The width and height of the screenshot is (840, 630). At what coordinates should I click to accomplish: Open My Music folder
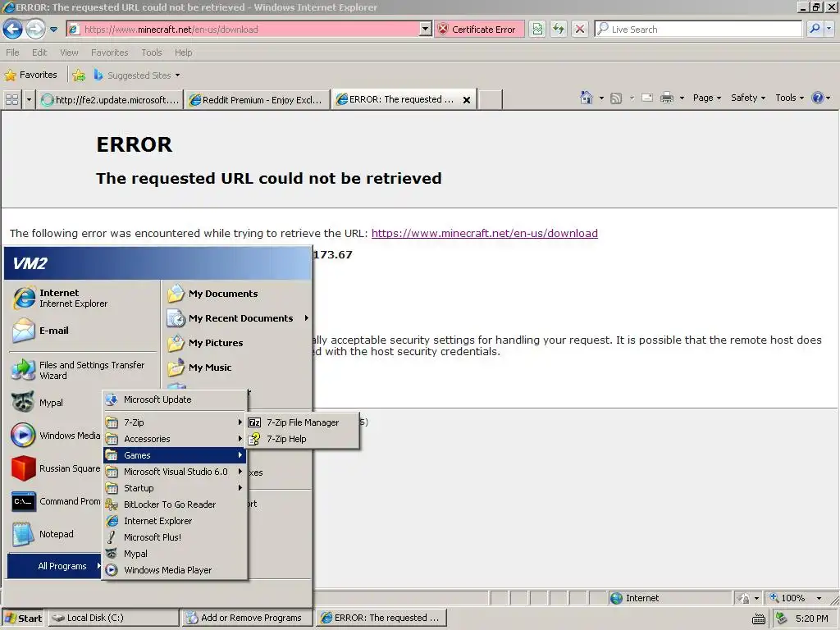pos(237,367)
